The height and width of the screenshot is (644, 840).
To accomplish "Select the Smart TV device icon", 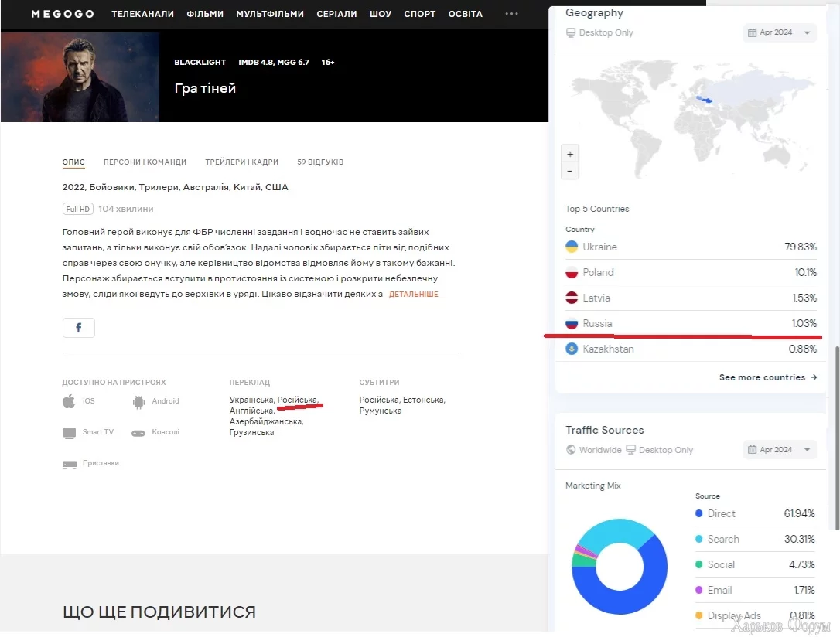I will point(69,432).
